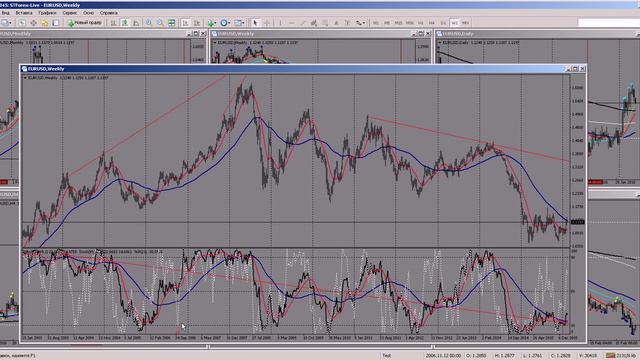Open the indicators list dropdown
This screenshot has width=640, height=360.
(212, 23)
